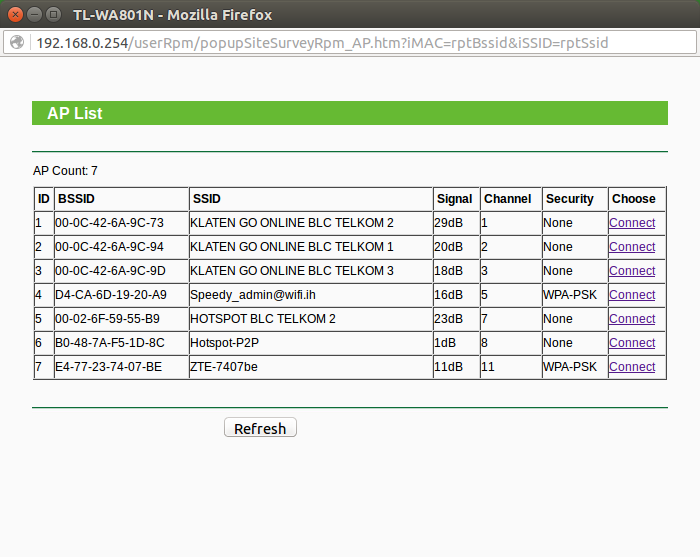This screenshot has height=557, width=700.
Task: Click the URL address bar
Action: (x=350, y=43)
